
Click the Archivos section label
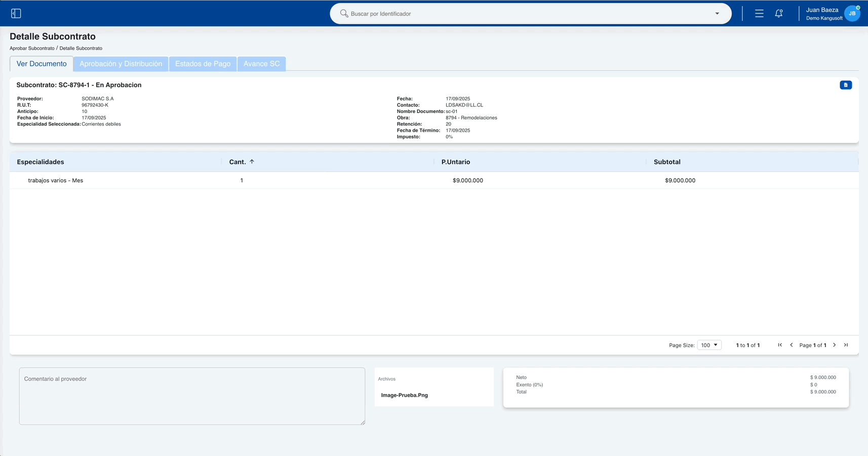[387, 379]
